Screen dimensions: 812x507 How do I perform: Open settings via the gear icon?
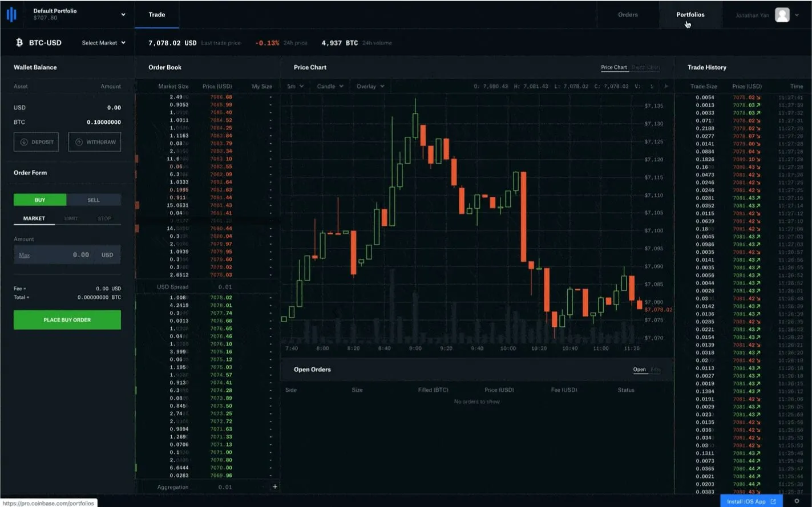click(798, 501)
